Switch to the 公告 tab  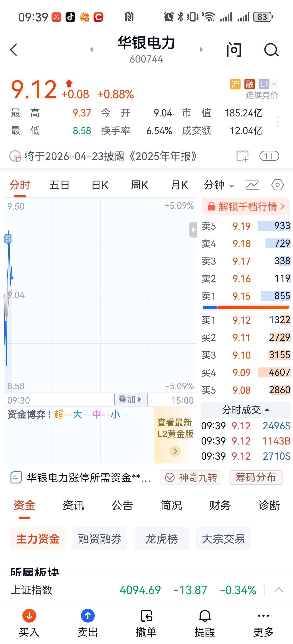tap(122, 505)
